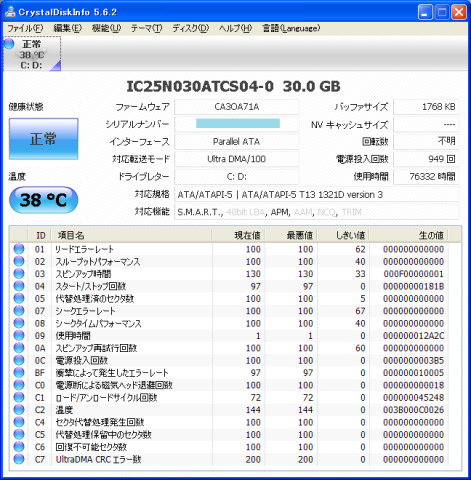Click raw value 000000010005

click(413, 373)
